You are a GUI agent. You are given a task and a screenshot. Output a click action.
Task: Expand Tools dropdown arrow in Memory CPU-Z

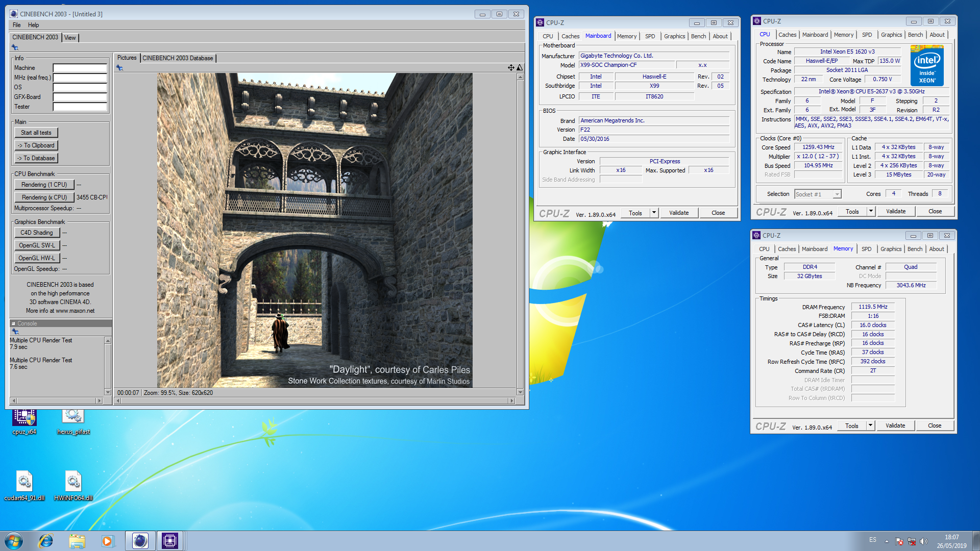(x=870, y=425)
